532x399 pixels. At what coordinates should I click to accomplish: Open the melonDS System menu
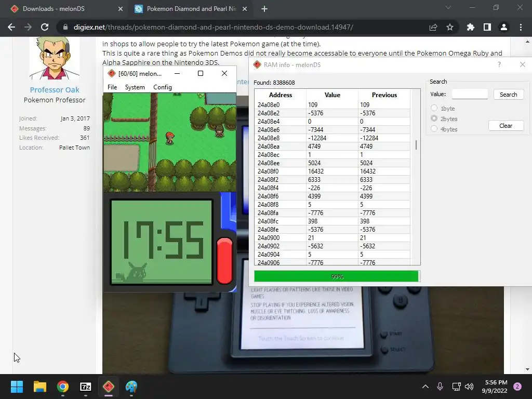[x=135, y=87]
